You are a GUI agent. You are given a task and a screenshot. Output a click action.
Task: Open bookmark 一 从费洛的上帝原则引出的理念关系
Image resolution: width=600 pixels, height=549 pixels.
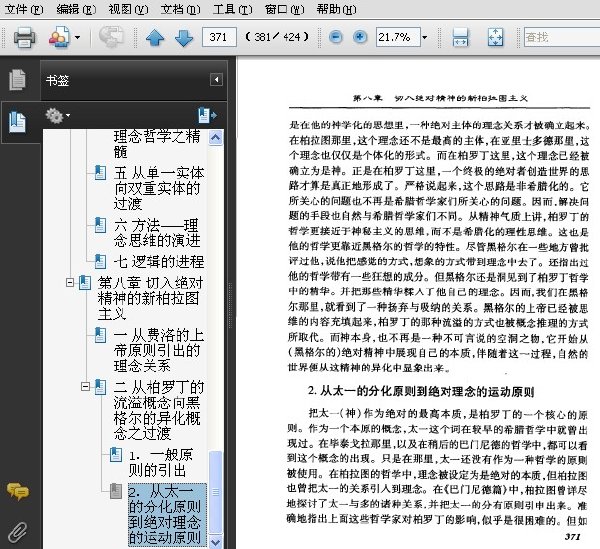(x=159, y=350)
